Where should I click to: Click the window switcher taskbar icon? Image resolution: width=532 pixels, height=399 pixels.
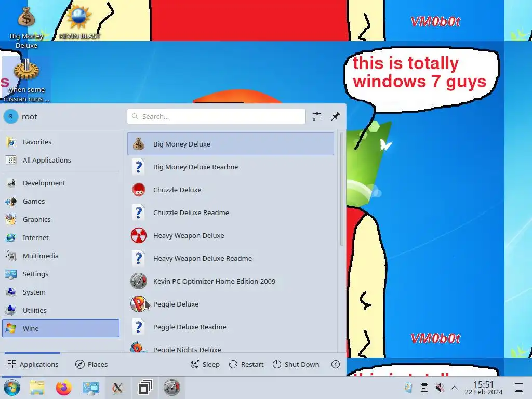(145, 388)
